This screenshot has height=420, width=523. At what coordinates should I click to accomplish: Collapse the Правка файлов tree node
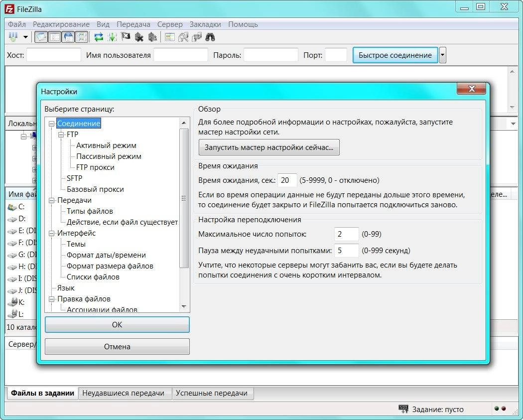pyautogui.click(x=51, y=299)
